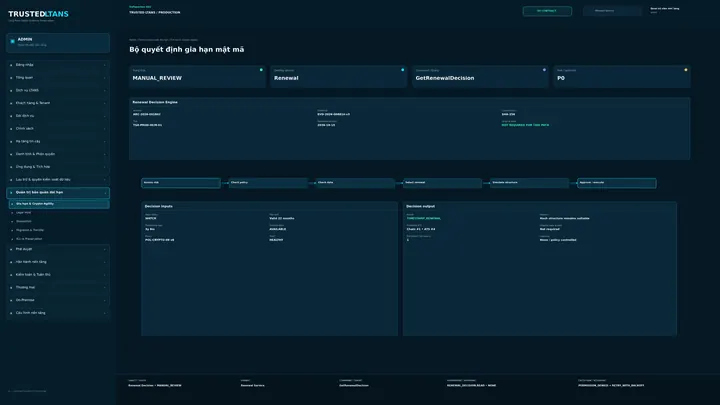Expand the Danh tính & Phân quyền chevron

[105, 154]
